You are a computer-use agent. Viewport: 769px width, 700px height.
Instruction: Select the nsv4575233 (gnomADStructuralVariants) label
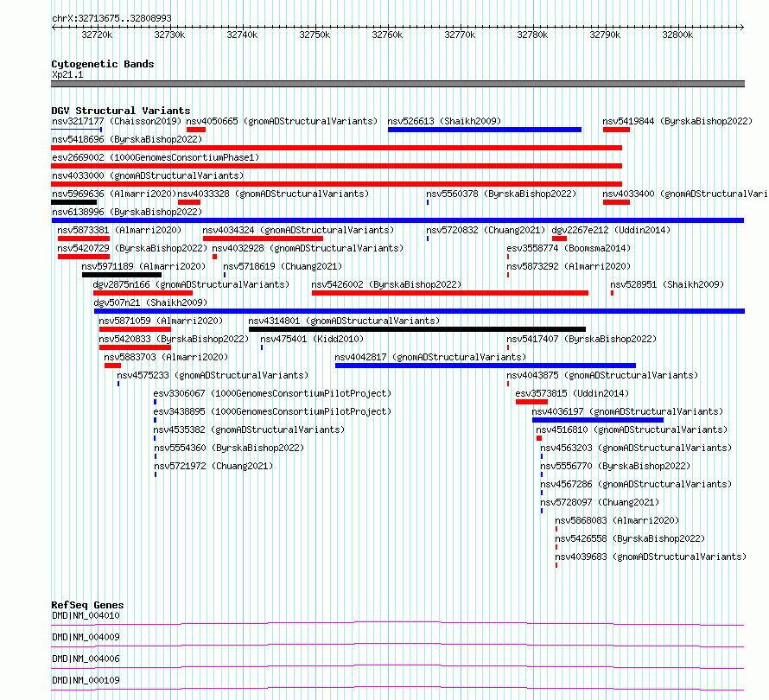pos(213,375)
